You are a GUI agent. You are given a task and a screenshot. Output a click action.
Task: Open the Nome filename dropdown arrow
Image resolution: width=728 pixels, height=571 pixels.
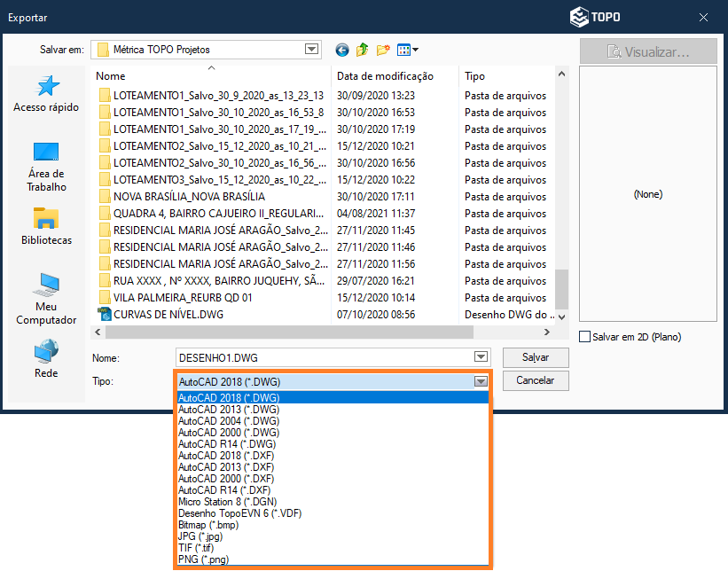click(x=481, y=357)
